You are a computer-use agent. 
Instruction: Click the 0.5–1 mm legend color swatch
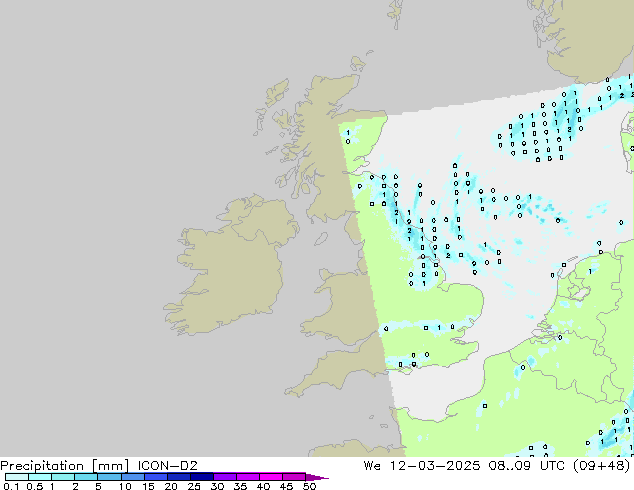pos(40,477)
